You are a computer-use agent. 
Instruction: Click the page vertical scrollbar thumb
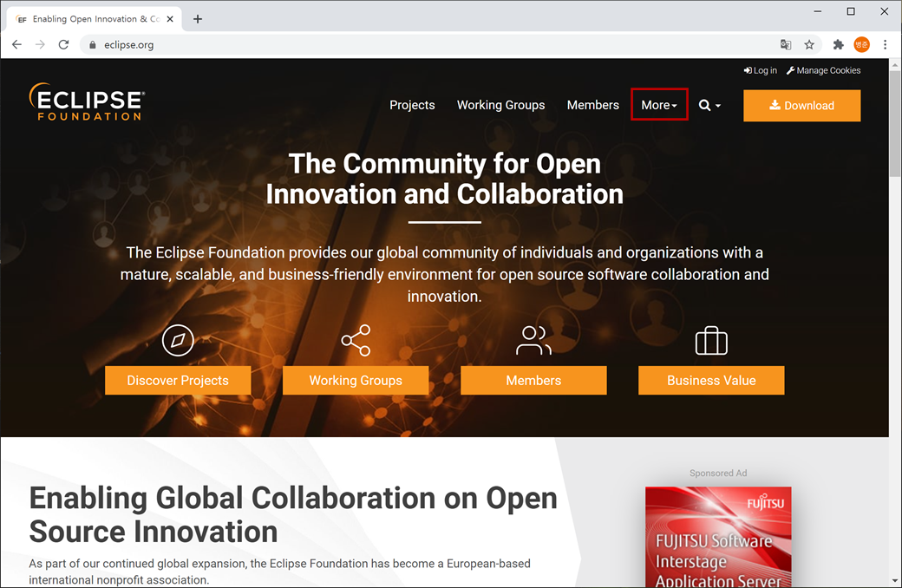point(895,123)
